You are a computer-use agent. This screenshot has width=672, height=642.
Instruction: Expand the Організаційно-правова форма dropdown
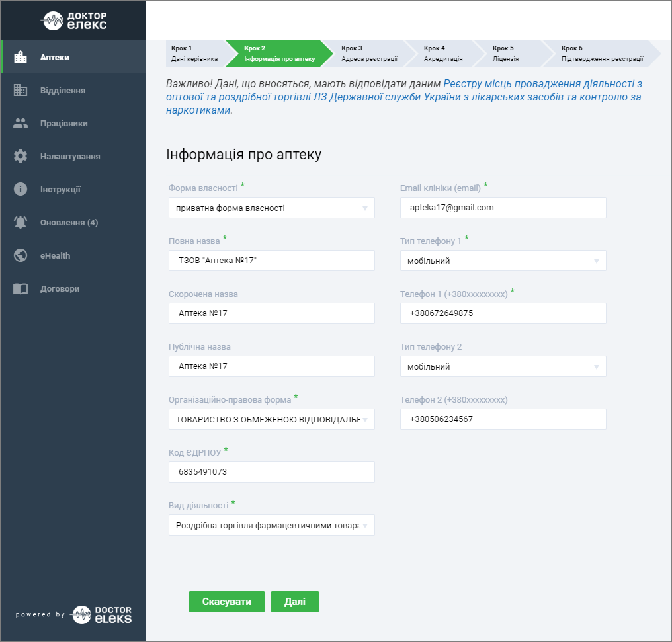[x=272, y=419]
